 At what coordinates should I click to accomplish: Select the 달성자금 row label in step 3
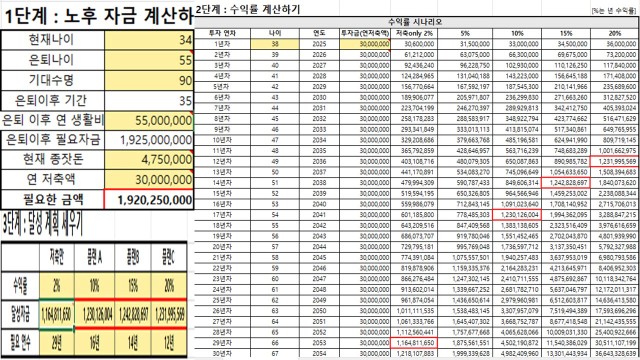click(x=20, y=314)
